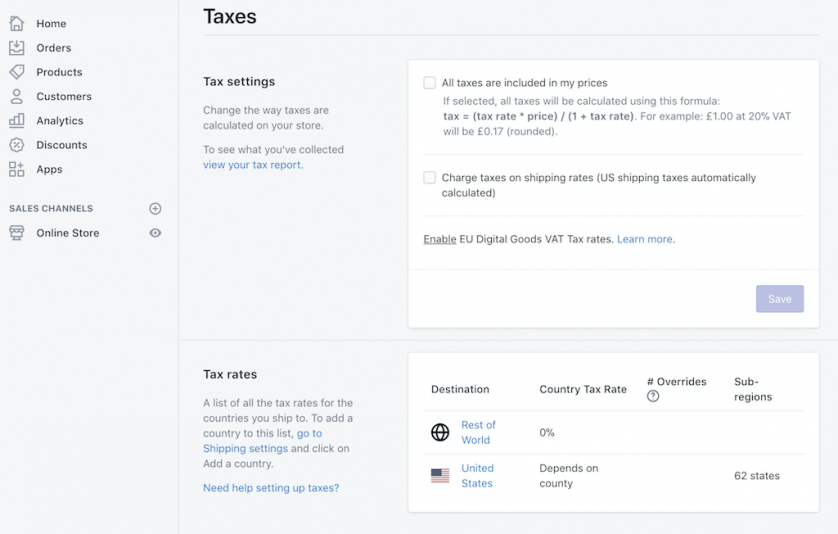
Task: Click the Home icon in sidebar
Action: point(16,23)
